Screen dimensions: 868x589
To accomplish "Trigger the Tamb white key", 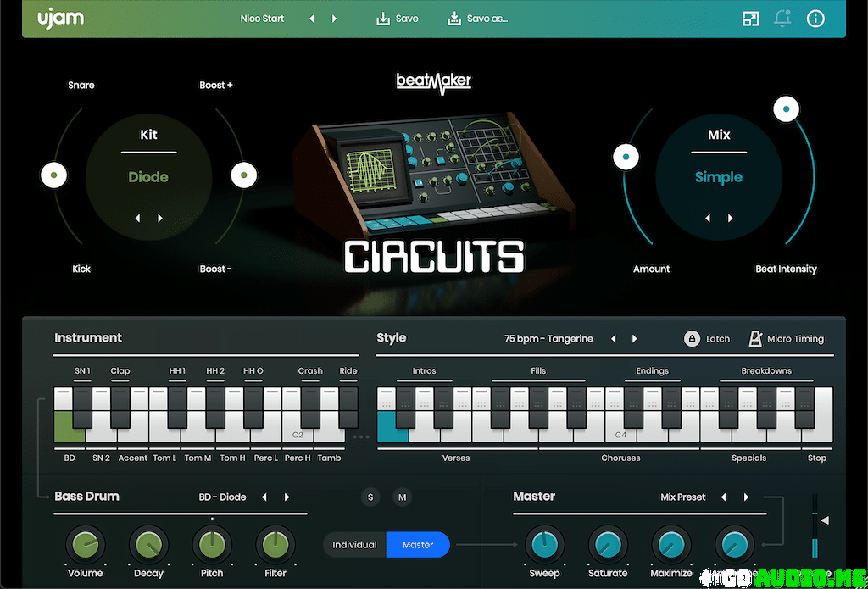I will click(330, 435).
